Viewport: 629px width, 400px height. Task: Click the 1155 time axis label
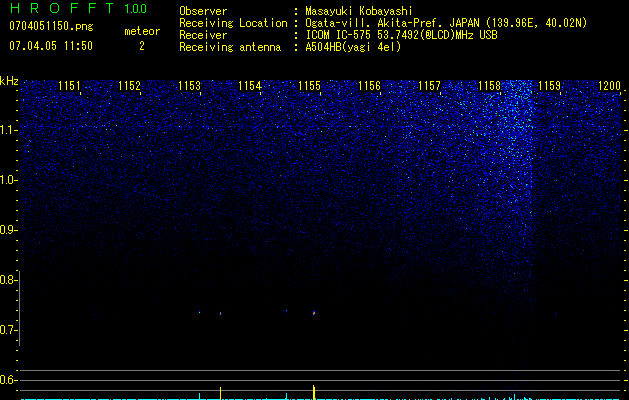click(x=310, y=86)
